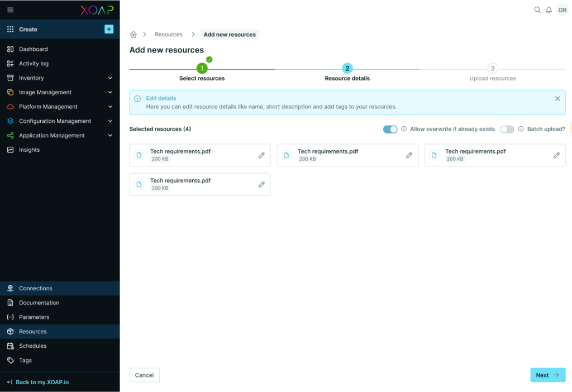Click the info icon beside Allow overwrite
572x392 pixels.
click(x=404, y=129)
